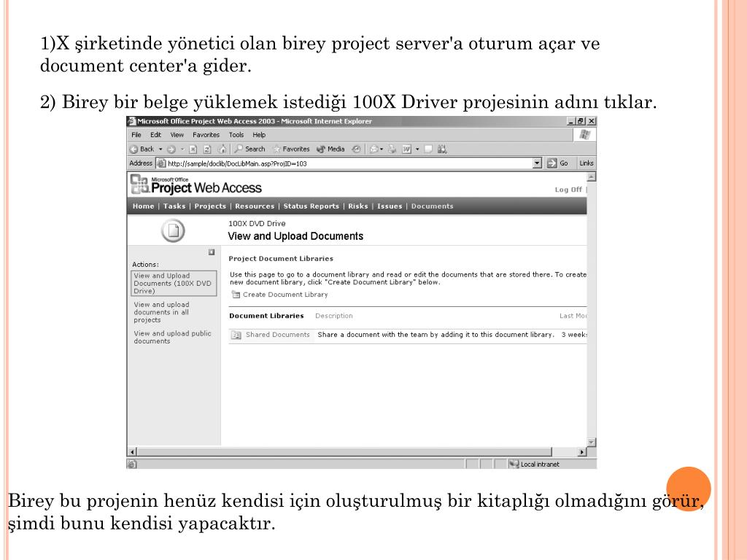Open the Media toolbar button

tap(330, 149)
